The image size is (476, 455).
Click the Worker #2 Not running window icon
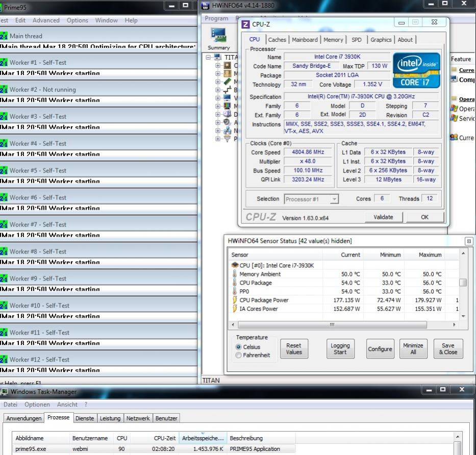(x=4, y=90)
